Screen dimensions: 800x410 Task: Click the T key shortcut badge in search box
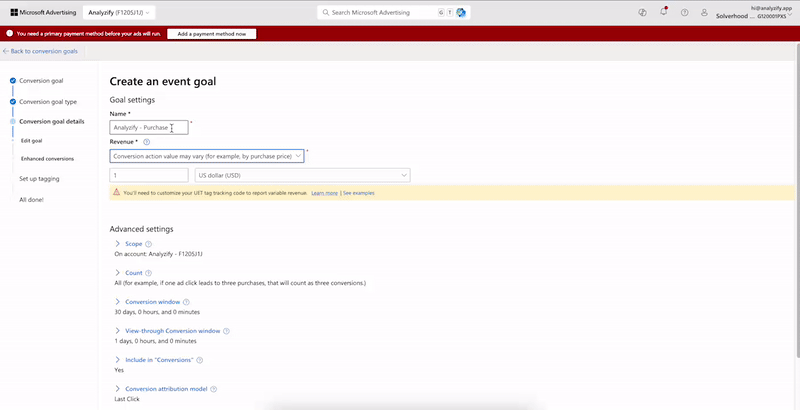click(x=450, y=12)
